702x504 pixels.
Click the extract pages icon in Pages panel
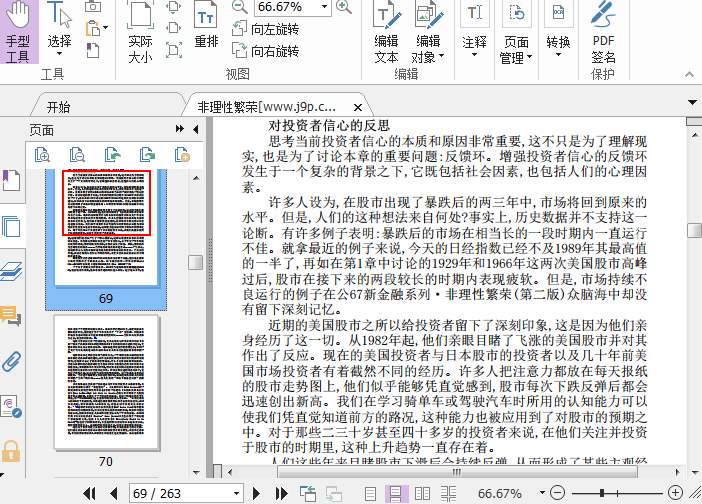coord(112,155)
